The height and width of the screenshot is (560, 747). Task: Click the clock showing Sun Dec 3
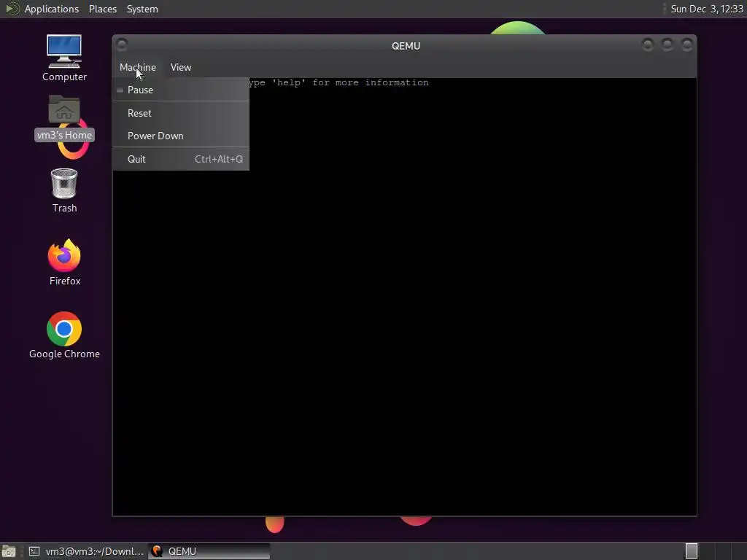click(706, 9)
